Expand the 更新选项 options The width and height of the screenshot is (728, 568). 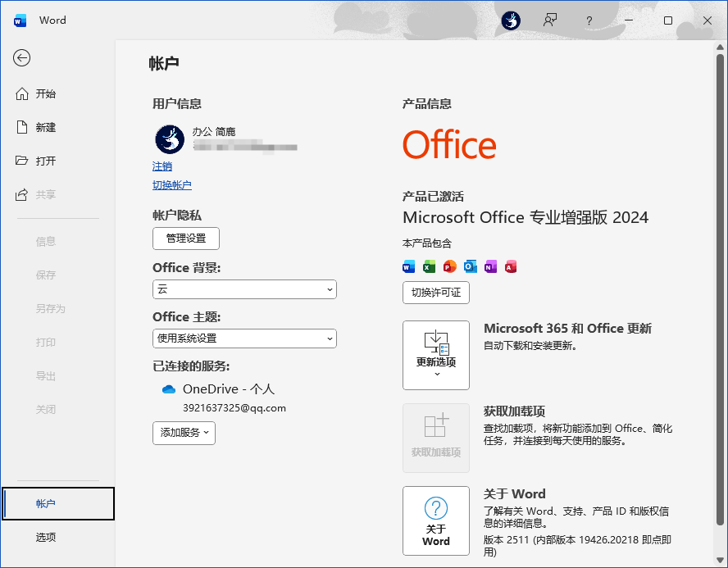click(x=435, y=355)
